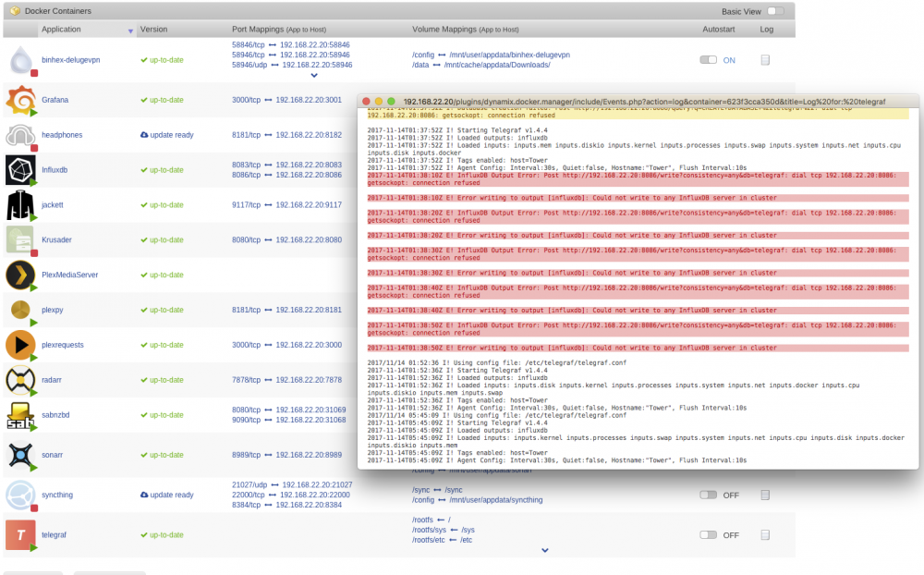Open the Grafana container link
Image resolution: width=924 pixels, height=575 pixels.
click(x=55, y=100)
